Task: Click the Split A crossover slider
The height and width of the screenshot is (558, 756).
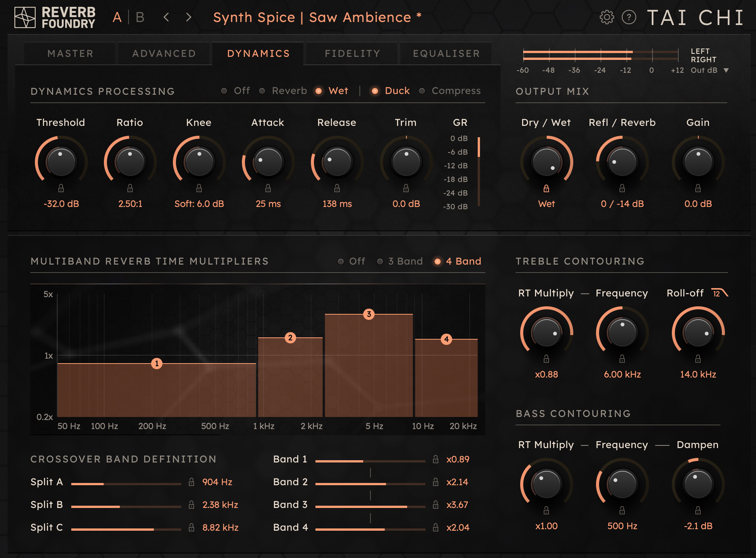Action: pos(126,484)
